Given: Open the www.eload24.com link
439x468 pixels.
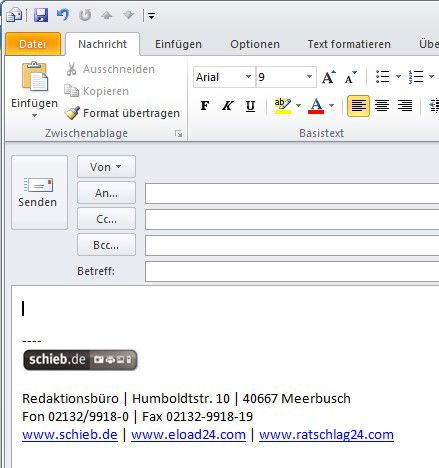Looking at the screenshot, I should pyautogui.click(x=188, y=435).
